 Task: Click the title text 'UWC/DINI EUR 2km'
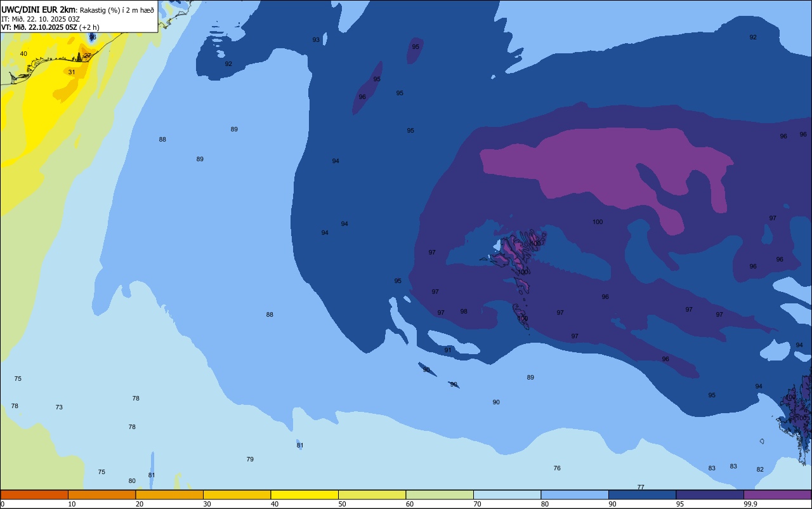39,10
